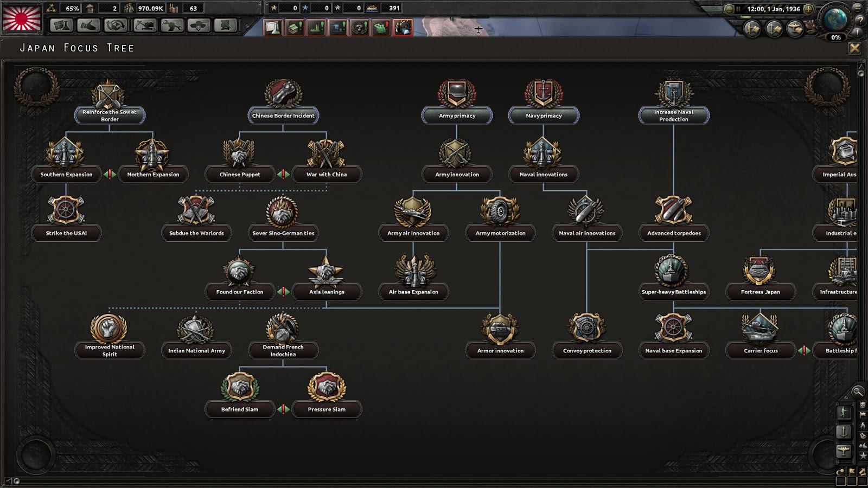Open the magnifying glass search button
This screenshot has width=868, height=488.
[858, 391]
